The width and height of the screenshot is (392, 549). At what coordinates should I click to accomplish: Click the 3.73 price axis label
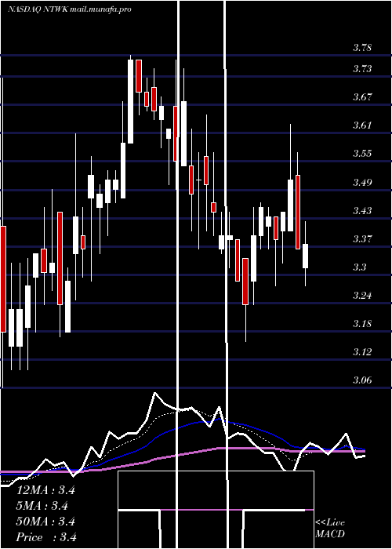click(362, 69)
